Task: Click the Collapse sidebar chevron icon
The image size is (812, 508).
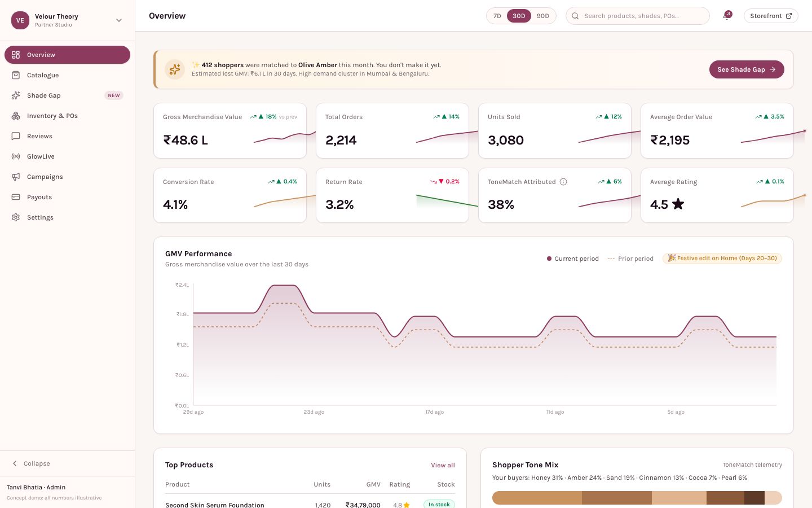Action: 15,463
